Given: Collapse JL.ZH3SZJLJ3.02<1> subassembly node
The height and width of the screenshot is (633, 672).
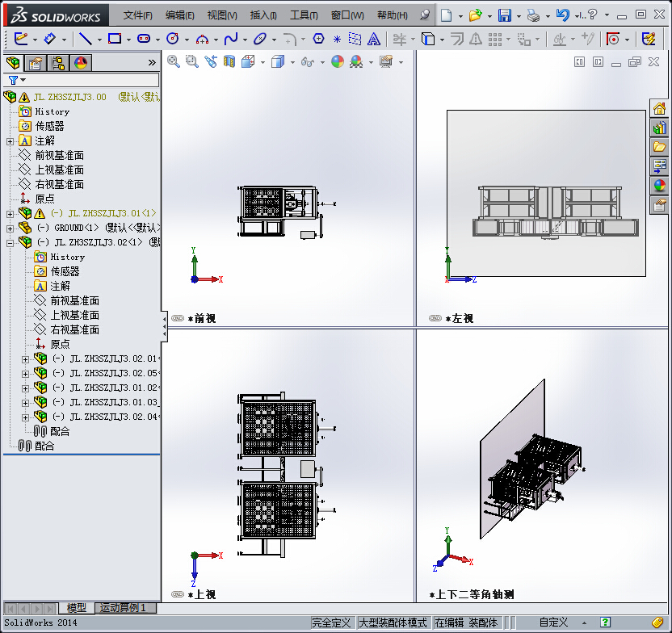Looking at the screenshot, I should 10,243.
